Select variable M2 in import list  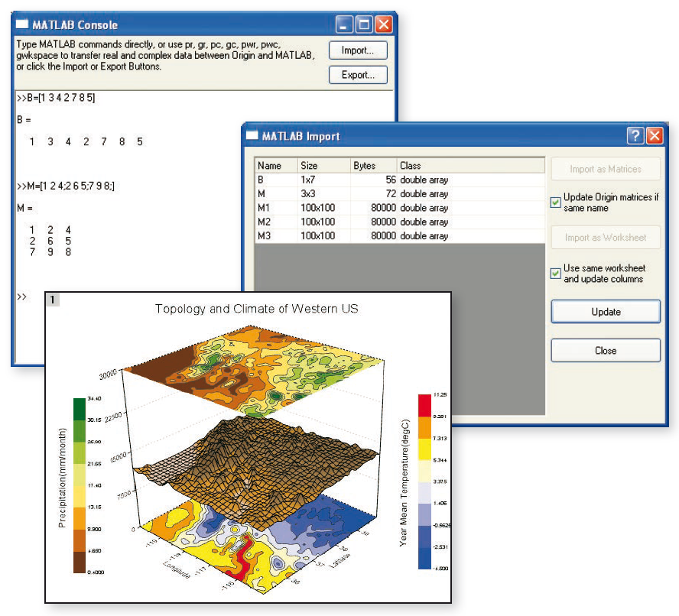click(x=400, y=222)
